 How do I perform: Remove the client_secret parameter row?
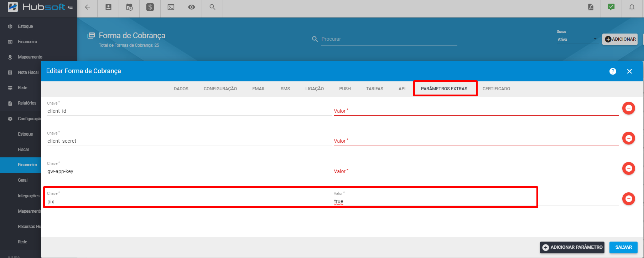(x=629, y=138)
